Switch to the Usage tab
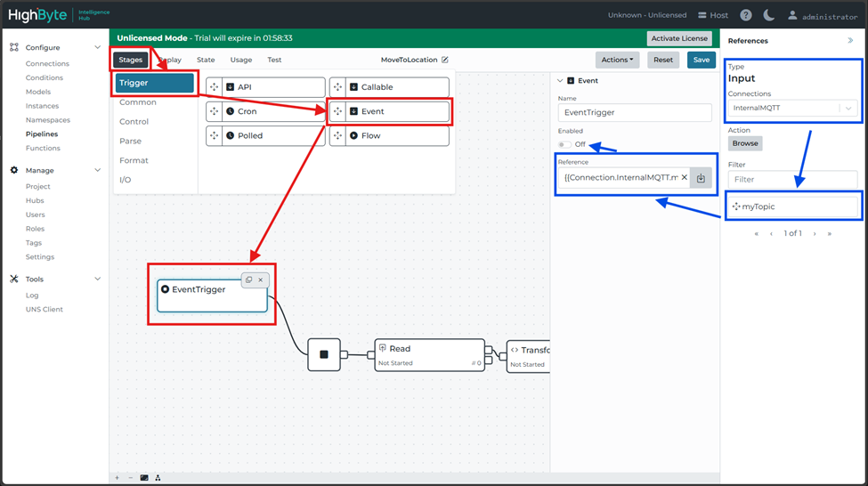Viewport: 868px width, 486px height. 240,60
